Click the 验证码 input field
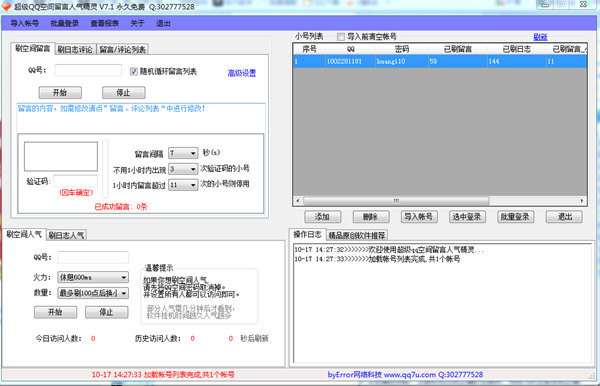The height and width of the screenshot is (386, 600). (x=75, y=181)
